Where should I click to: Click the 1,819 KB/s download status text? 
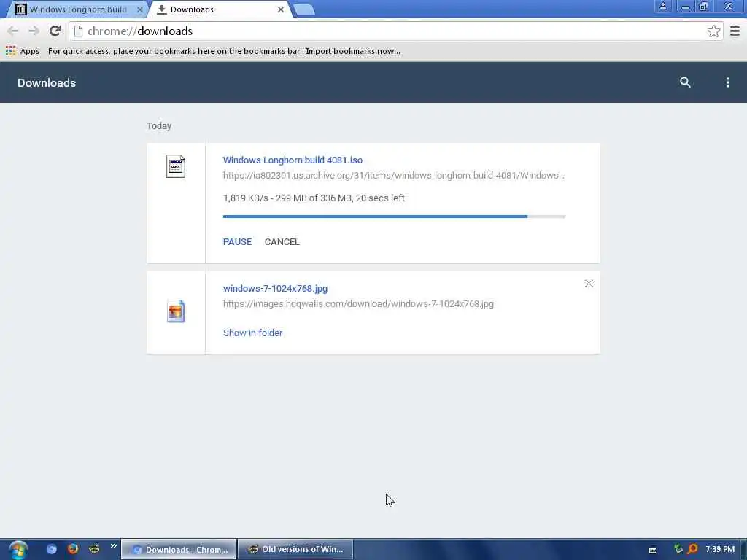314,198
